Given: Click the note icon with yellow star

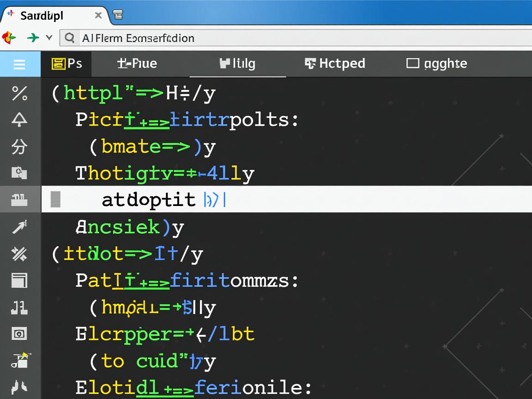Looking at the screenshot, I should pyautogui.click(x=19, y=360).
